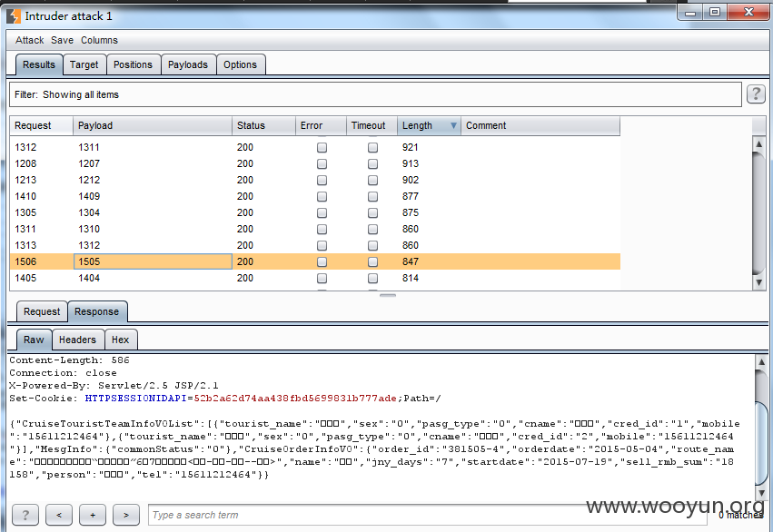
Task: Sort by Status column header
Action: click(263, 125)
